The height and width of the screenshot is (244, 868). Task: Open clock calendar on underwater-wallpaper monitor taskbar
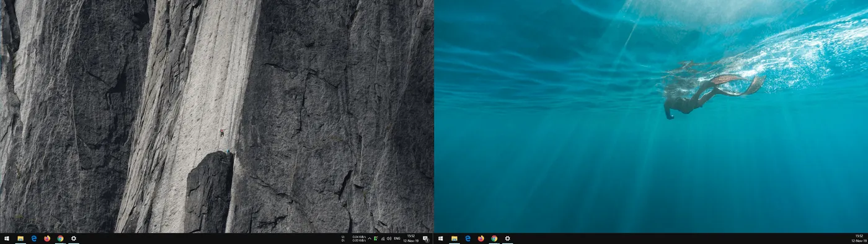pos(859,238)
